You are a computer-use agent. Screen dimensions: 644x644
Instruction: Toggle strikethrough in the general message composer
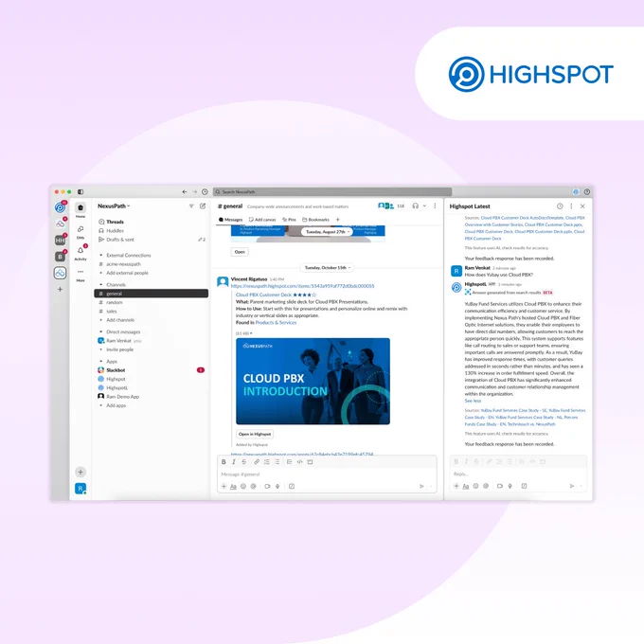[244, 462]
